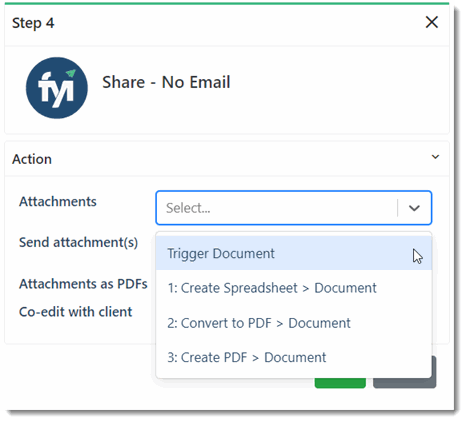Click the green paper plane on logo
Viewport: 466px width, 422px height.
[71, 73]
